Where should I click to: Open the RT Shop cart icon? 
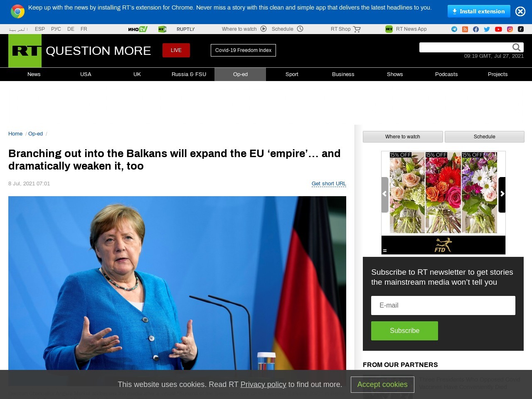tap(357, 29)
